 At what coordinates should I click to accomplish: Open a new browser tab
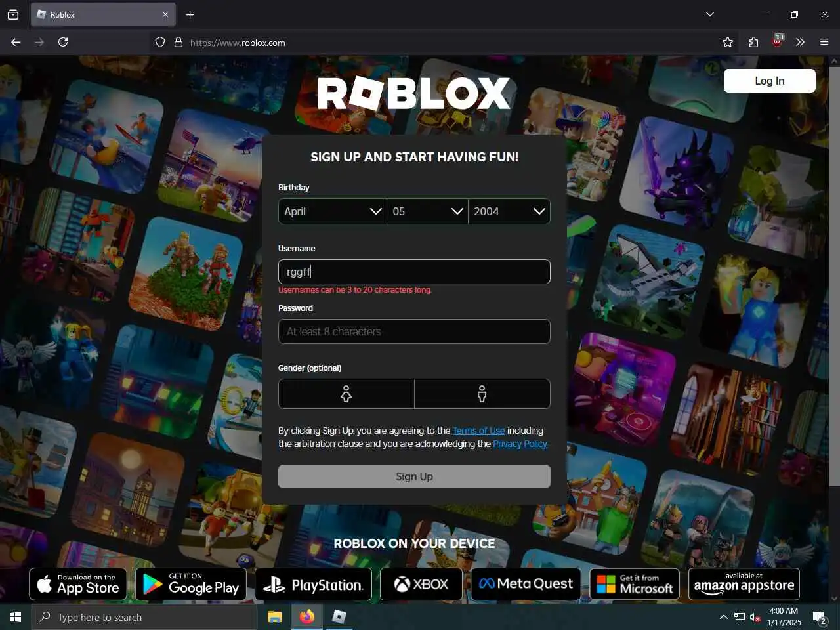tap(190, 14)
